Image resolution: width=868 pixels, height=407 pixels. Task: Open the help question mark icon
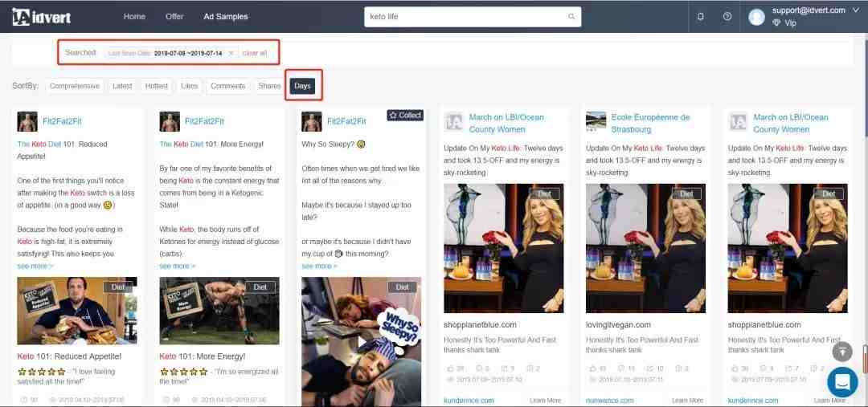point(727,17)
